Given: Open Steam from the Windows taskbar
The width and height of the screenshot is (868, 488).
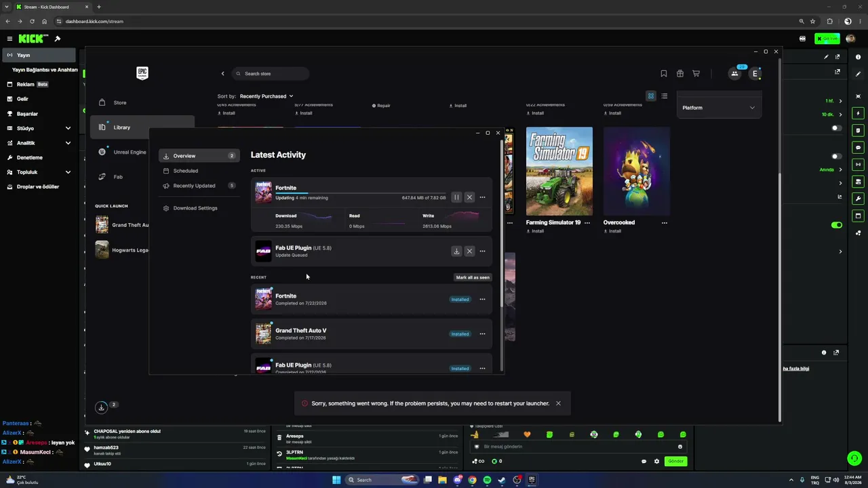Looking at the screenshot, I should pos(502,480).
